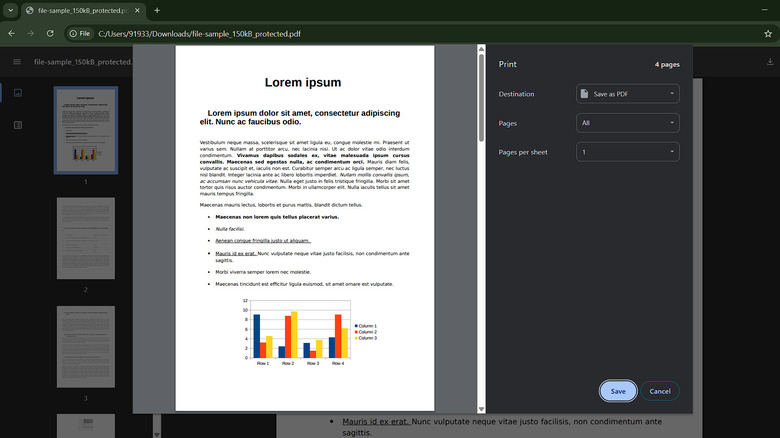Cancel the print dialog

point(660,391)
